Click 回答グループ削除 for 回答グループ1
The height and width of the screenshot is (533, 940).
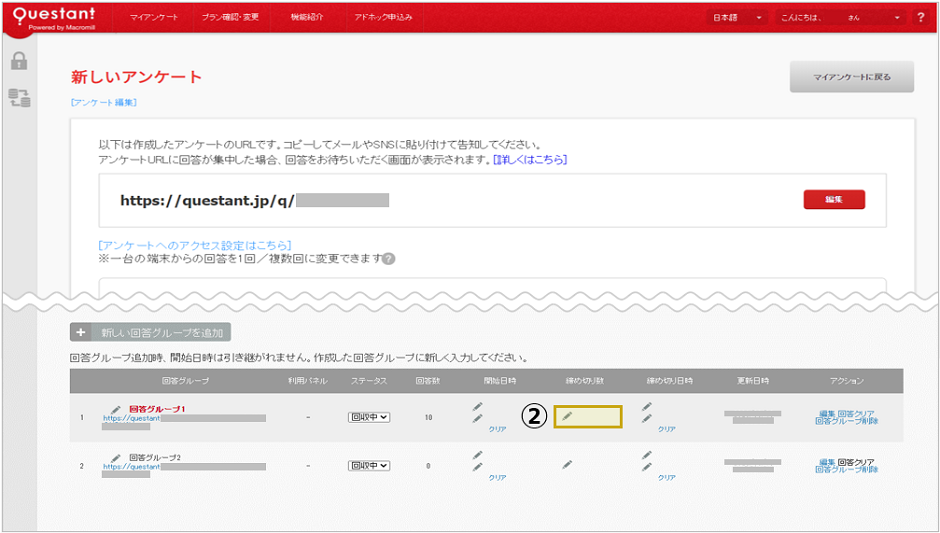point(846,421)
